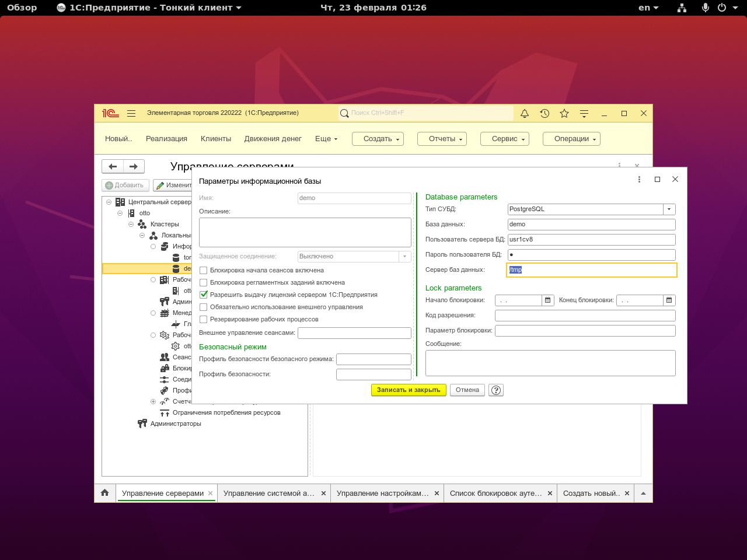The width and height of the screenshot is (747, 560).
Task: Click the home page icon tab
Action: point(105,493)
